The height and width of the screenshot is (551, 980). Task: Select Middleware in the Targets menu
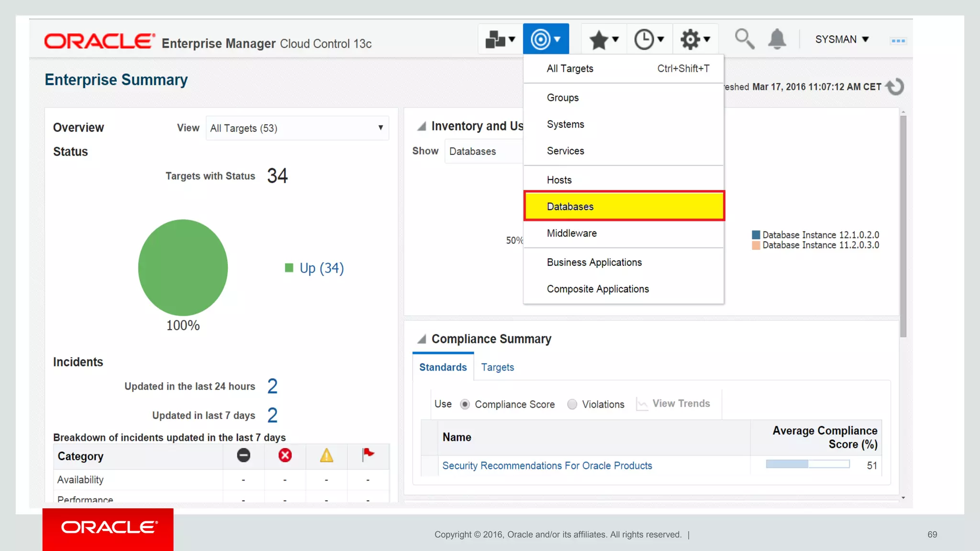point(571,233)
